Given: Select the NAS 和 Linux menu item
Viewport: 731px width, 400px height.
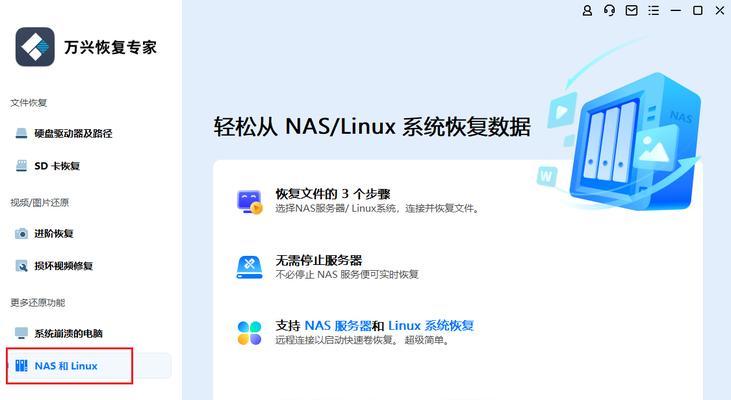Looking at the screenshot, I should pos(89,366).
